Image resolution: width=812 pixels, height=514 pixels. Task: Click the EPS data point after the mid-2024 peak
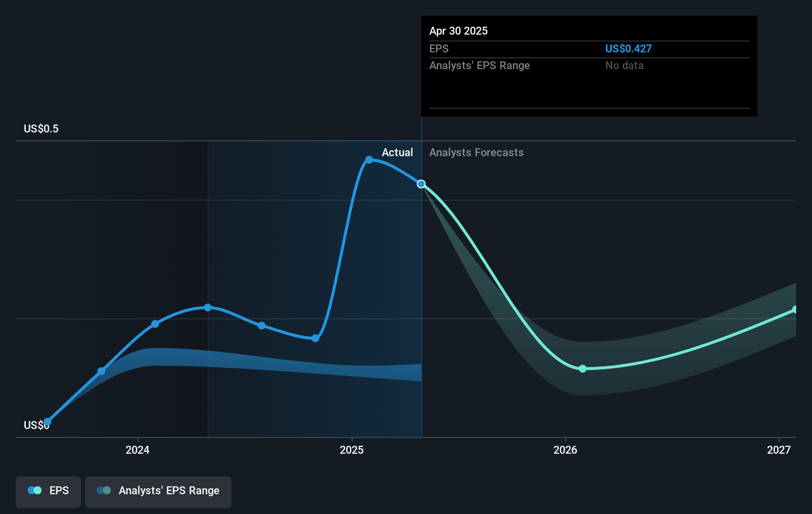point(262,325)
